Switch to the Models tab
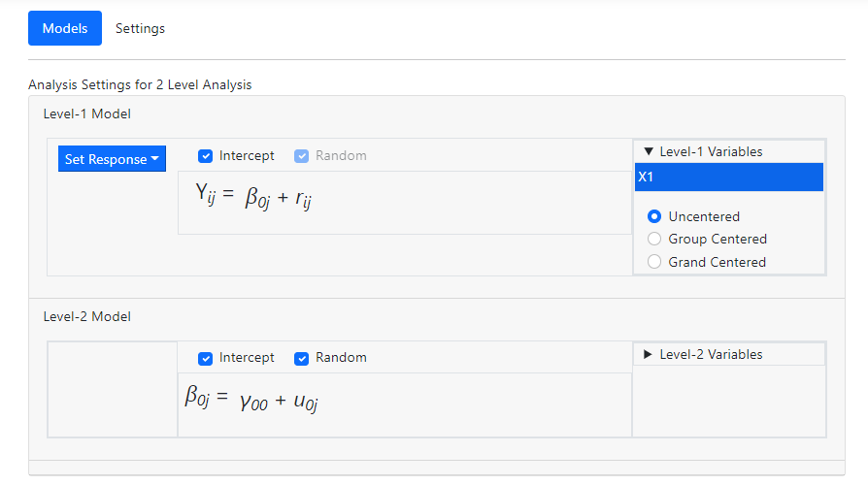Screen dimensions: 868x485 65,28
